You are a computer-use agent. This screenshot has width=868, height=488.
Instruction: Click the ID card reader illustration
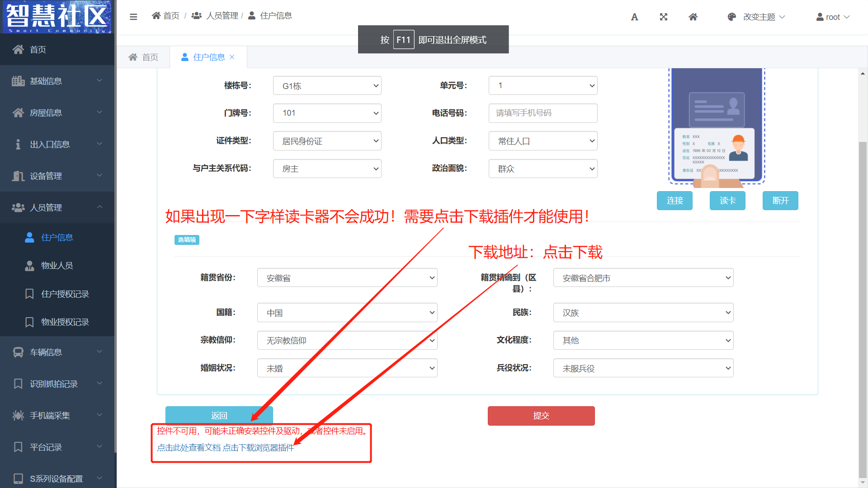point(717,127)
